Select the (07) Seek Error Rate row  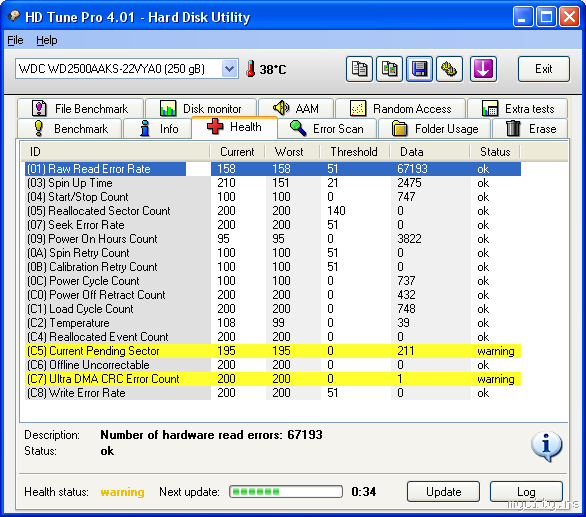[x=273, y=225]
